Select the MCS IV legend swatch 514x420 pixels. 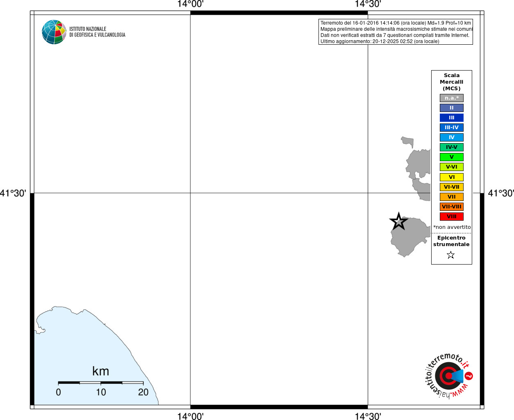[x=452, y=137]
